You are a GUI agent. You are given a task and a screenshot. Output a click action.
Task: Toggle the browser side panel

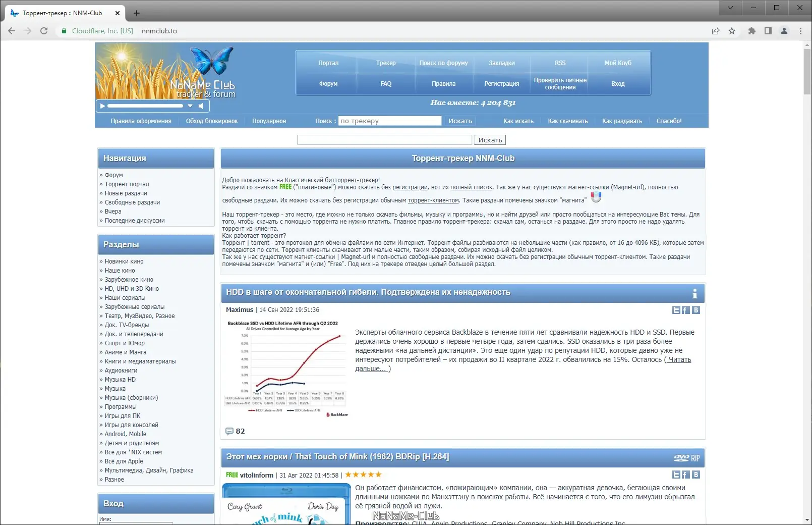768,31
